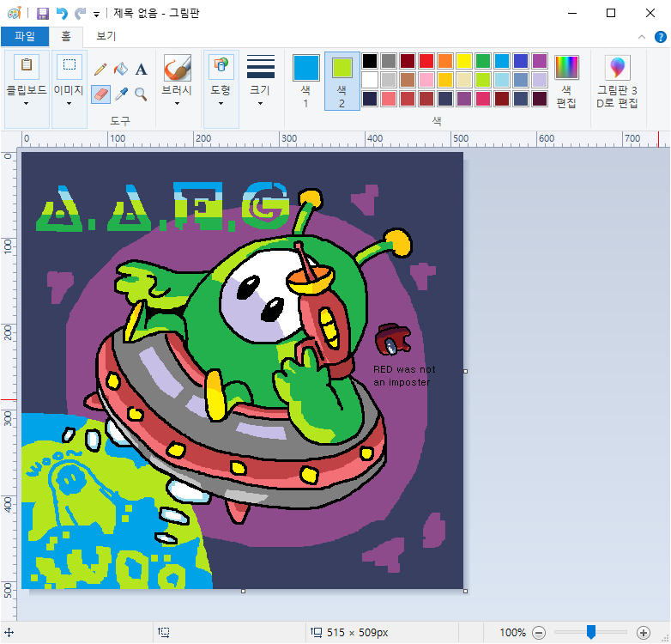
Task: Open Edit with Paint 3D
Action: pyautogui.click(x=618, y=68)
